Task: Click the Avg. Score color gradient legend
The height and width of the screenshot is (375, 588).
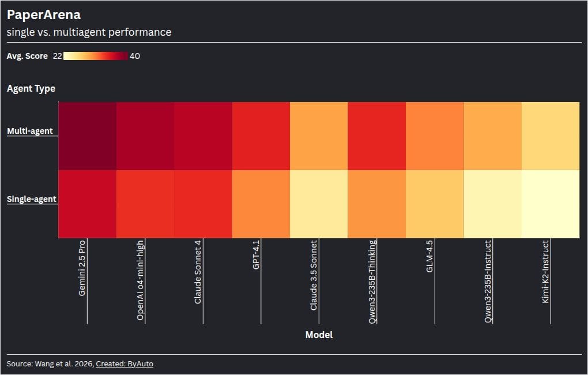Action: pos(96,56)
